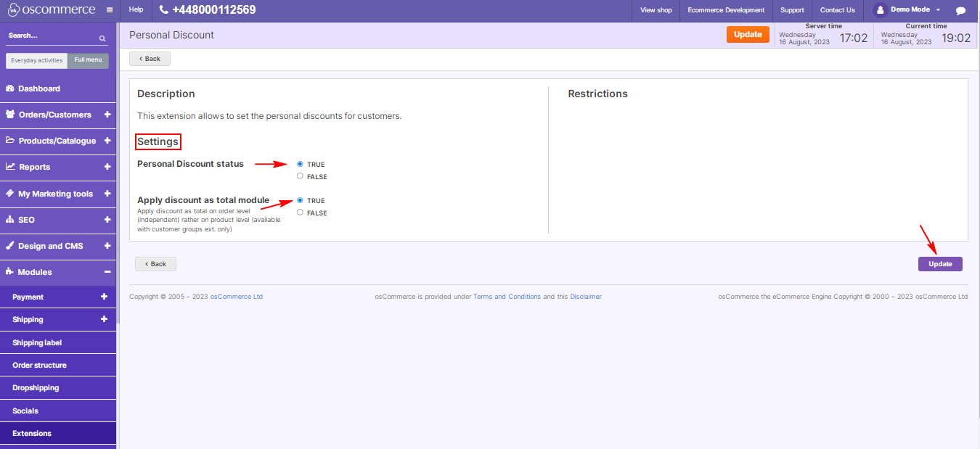Open the Disclaimer link
This screenshot has height=449, width=980.
(x=586, y=297)
